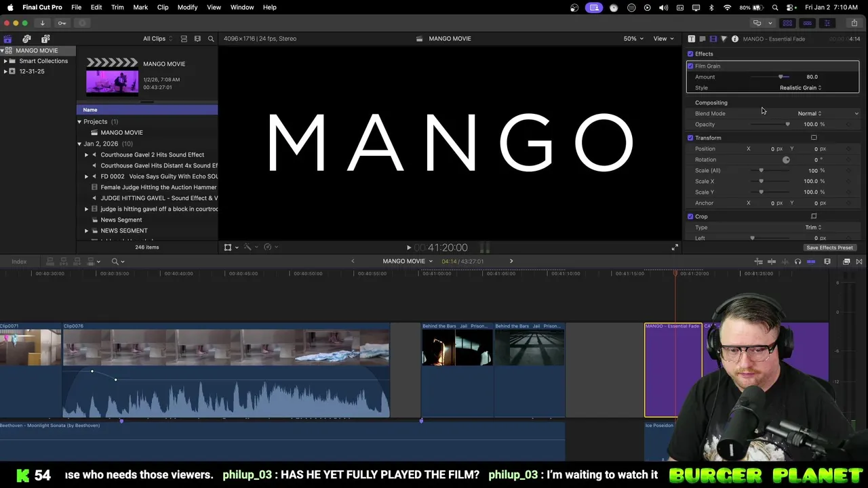Open the View options dropdown

tap(663, 39)
